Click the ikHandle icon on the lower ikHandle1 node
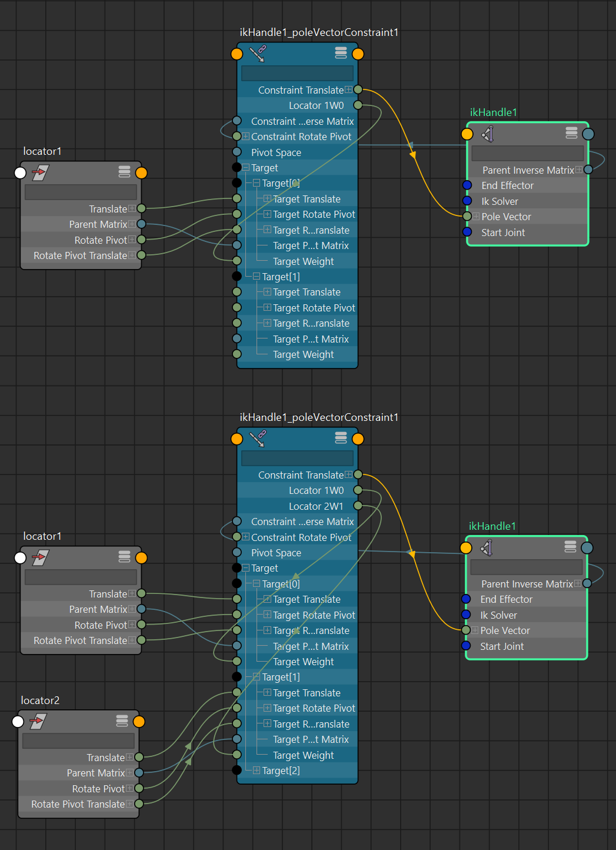This screenshot has width=616, height=850. (x=487, y=548)
